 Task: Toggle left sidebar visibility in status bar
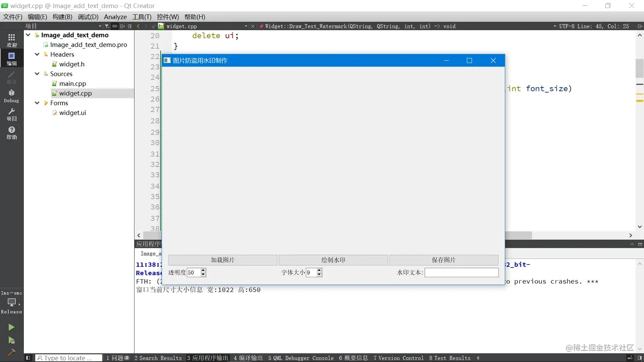coord(28,358)
